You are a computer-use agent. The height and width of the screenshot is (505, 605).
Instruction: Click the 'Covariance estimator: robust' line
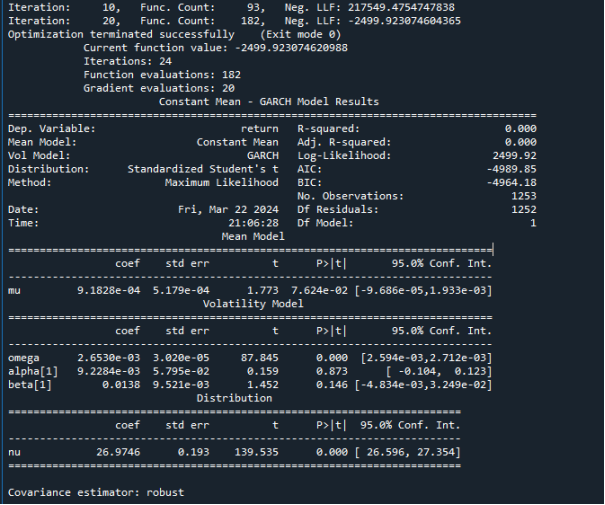coord(95,493)
